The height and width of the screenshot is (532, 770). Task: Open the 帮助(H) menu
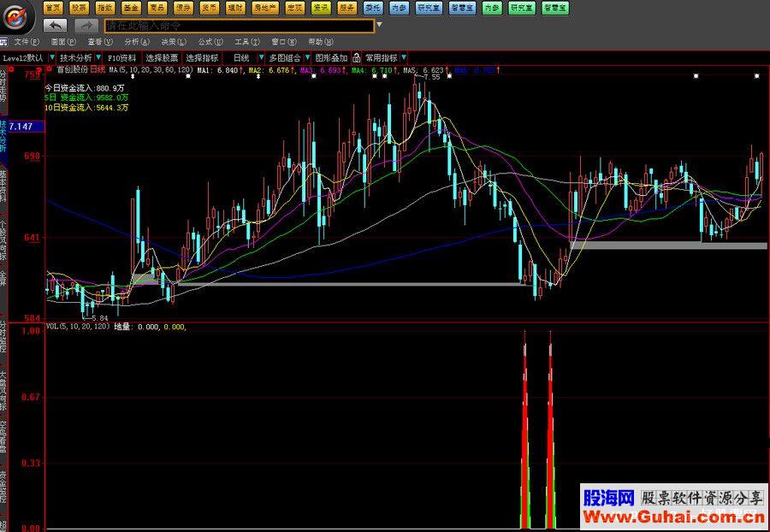click(321, 42)
